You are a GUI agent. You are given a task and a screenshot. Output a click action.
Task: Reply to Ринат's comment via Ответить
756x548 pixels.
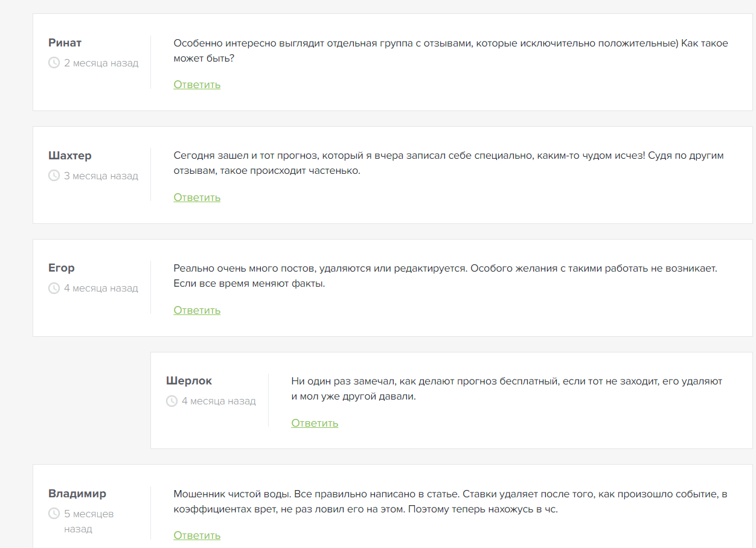pos(197,84)
